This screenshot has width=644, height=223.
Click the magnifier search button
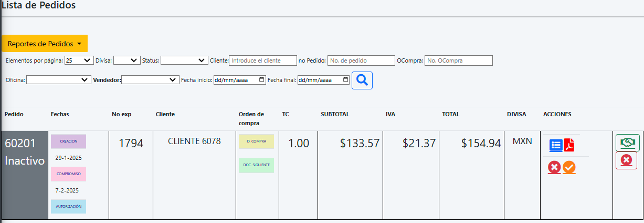coord(362,80)
